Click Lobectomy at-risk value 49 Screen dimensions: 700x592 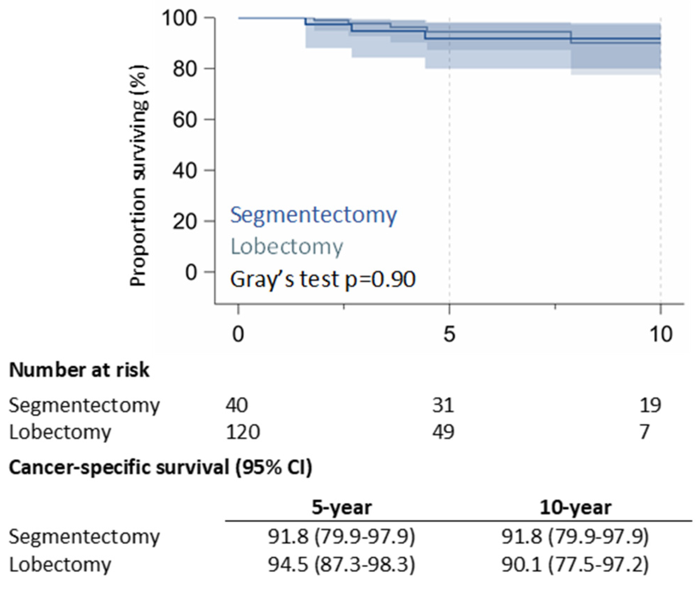pyautogui.click(x=443, y=432)
